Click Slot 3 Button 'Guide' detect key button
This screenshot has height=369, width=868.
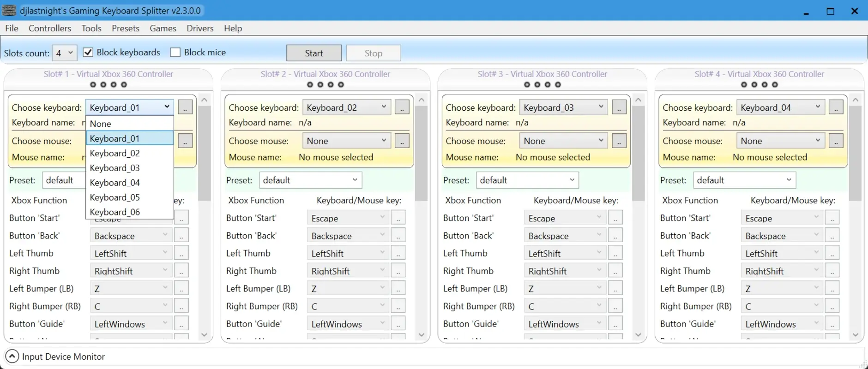pyautogui.click(x=615, y=323)
